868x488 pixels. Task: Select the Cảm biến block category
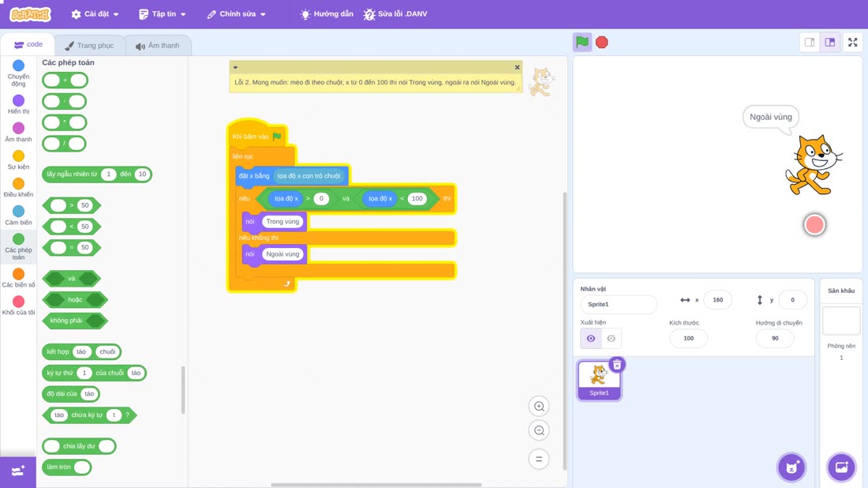point(18,215)
